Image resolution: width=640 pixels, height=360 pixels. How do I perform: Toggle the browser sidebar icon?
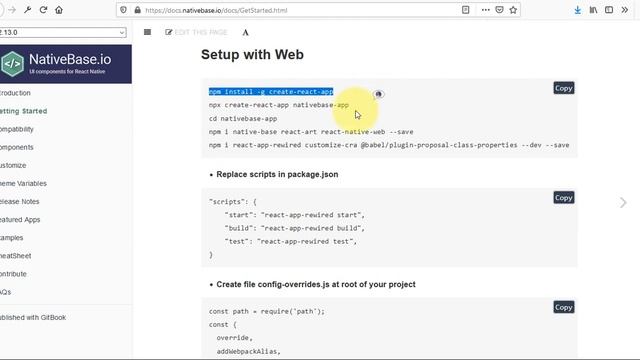[609, 10]
